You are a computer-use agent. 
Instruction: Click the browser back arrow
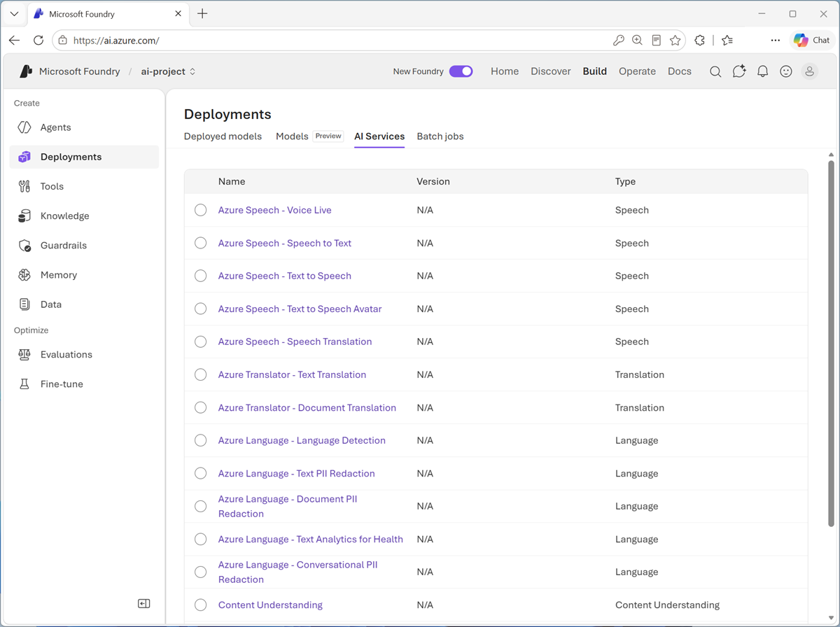15,41
